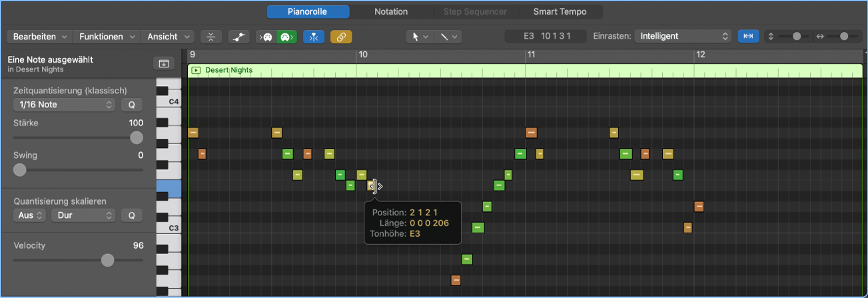This screenshot has width=868, height=298.
Task: Open the Smart Tempo tab
Action: point(559,11)
